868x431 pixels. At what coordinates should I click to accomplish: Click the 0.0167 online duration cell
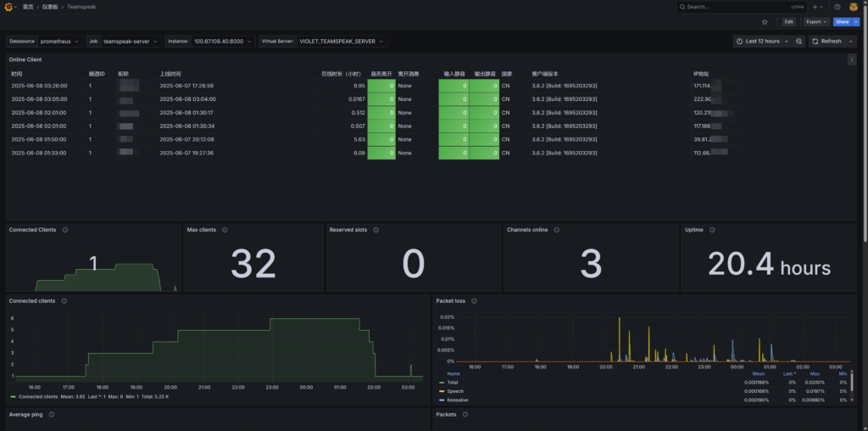[x=357, y=99]
